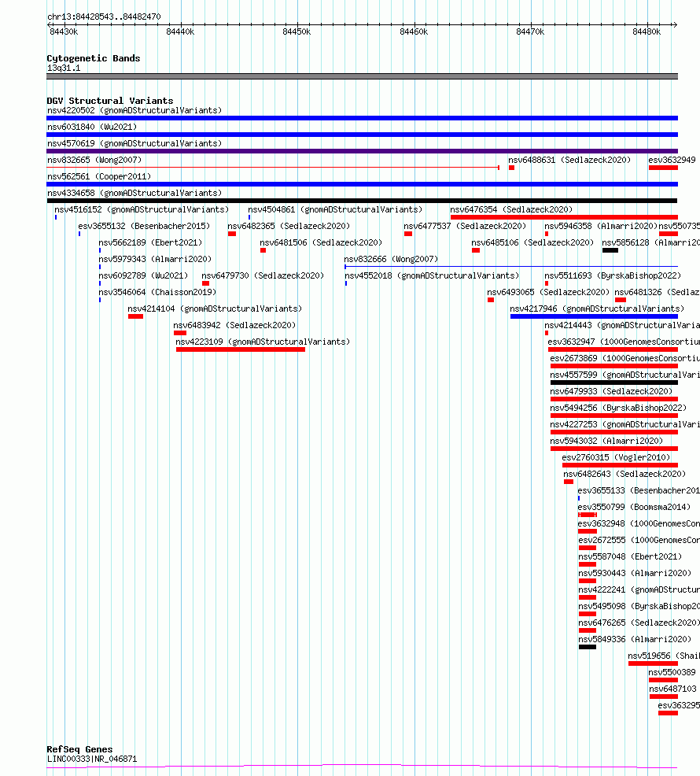Click esv3632947 1000Genomes label
This screenshot has width=700, height=776.
624,342
